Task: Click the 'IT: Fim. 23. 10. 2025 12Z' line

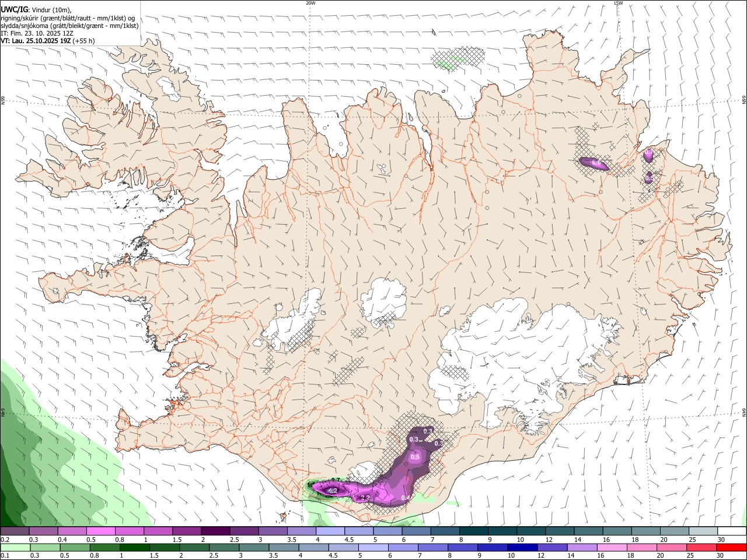Action: pyautogui.click(x=37, y=33)
